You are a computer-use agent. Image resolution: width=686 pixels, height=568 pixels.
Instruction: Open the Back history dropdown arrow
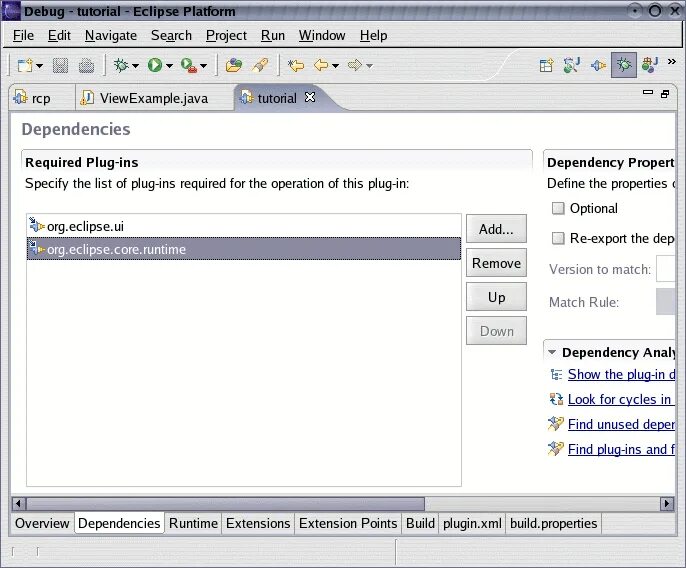pyautogui.click(x=336, y=66)
